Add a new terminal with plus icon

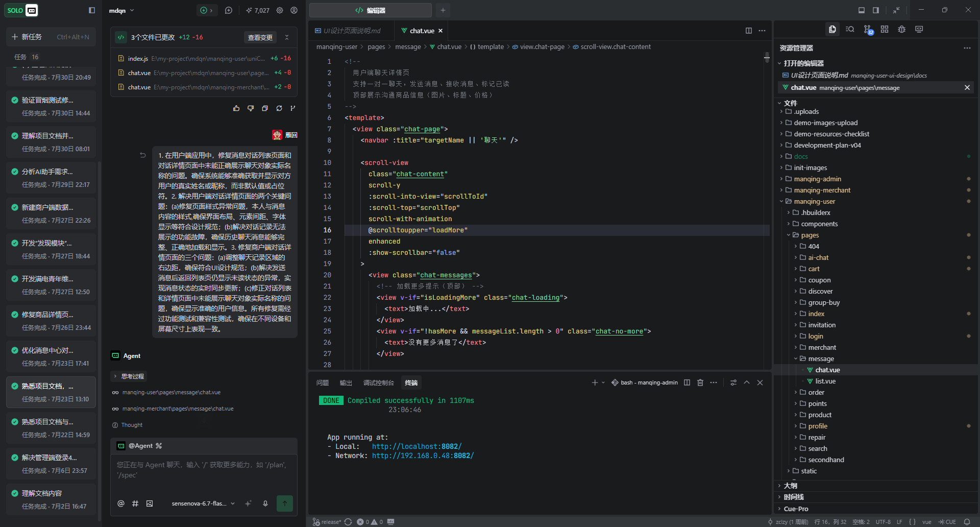(595, 382)
